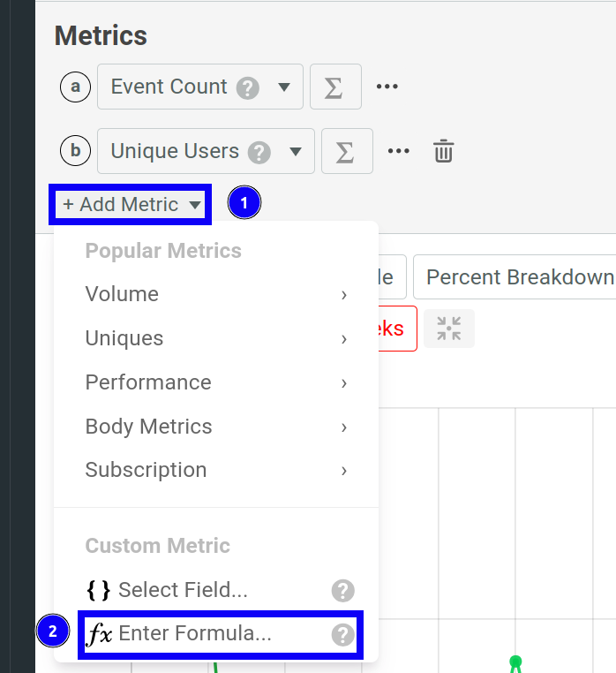Click the sigma icon beside Event Count
This screenshot has width=616, height=673.
pyautogui.click(x=334, y=87)
